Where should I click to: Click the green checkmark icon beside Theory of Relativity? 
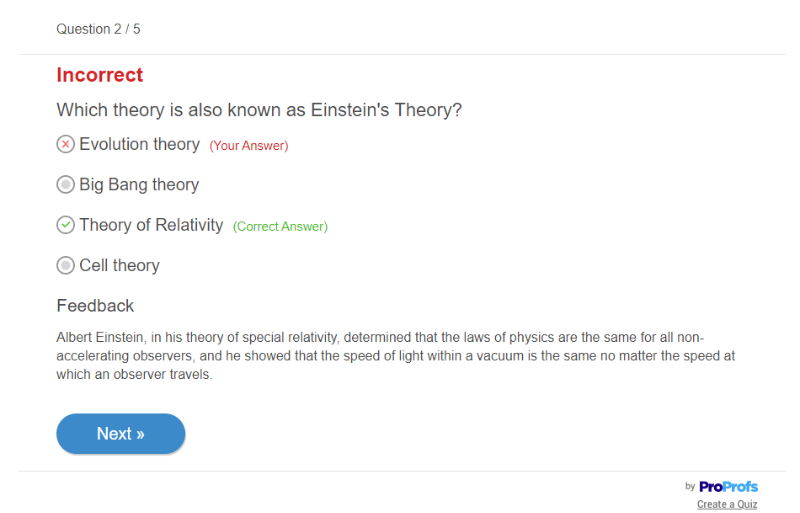tap(65, 225)
